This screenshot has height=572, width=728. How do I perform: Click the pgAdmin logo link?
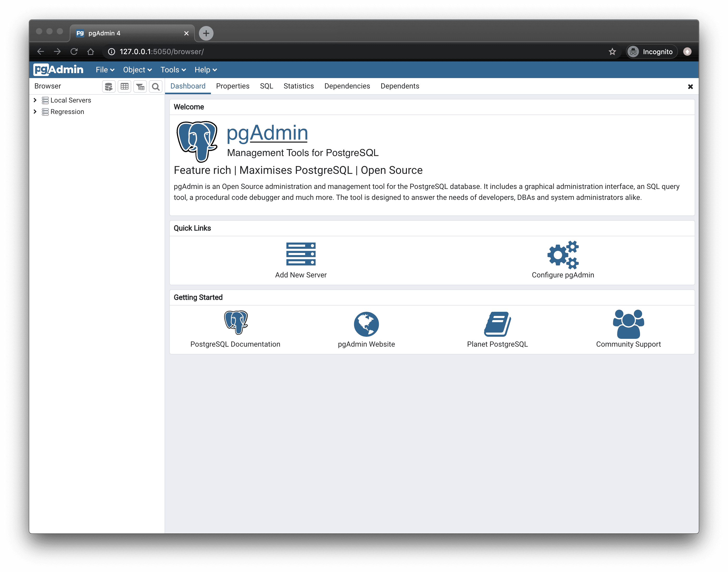pyautogui.click(x=59, y=69)
